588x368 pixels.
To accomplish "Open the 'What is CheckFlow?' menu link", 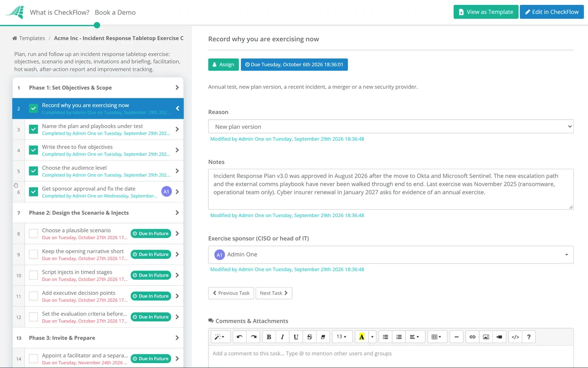I will pyautogui.click(x=60, y=12).
